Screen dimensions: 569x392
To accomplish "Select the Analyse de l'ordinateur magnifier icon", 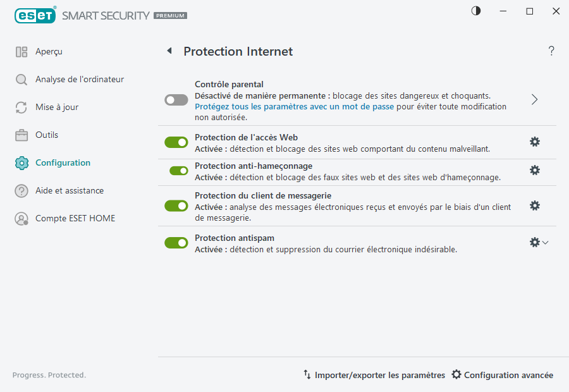I will [20, 79].
